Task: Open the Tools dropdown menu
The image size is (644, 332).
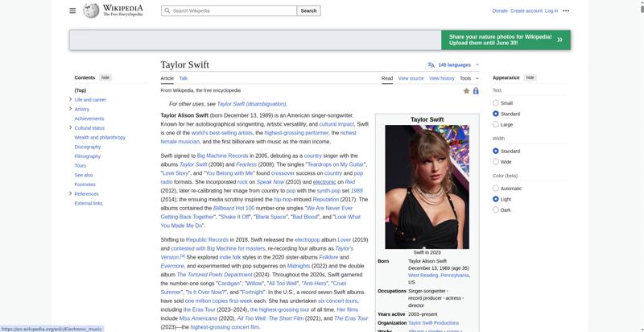Action: pyautogui.click(x=469, y=78)
